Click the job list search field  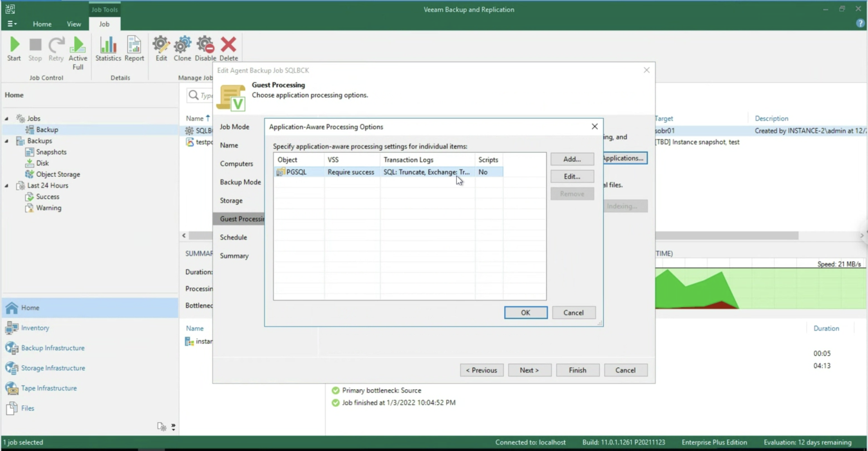200,95
